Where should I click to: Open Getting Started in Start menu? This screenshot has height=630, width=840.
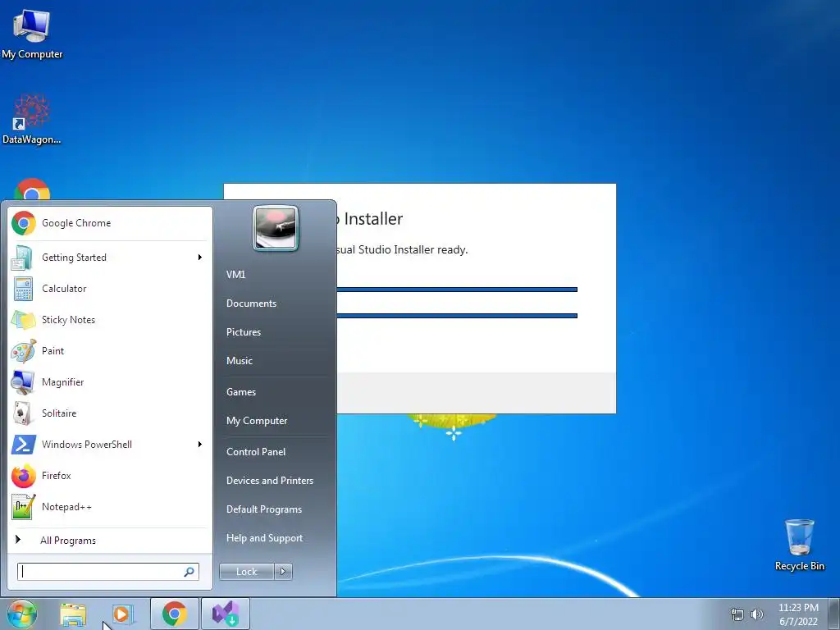pos(109,258)
